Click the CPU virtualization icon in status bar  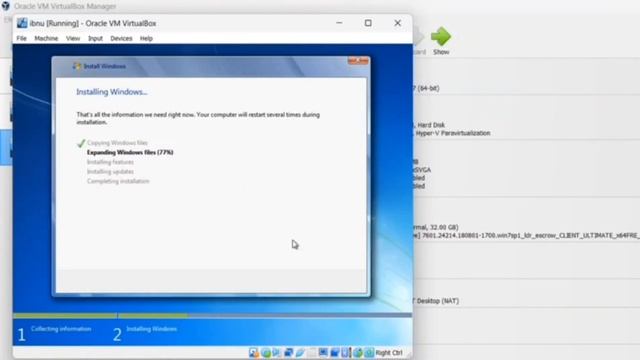pyautogui.click(x=346, y=353)
